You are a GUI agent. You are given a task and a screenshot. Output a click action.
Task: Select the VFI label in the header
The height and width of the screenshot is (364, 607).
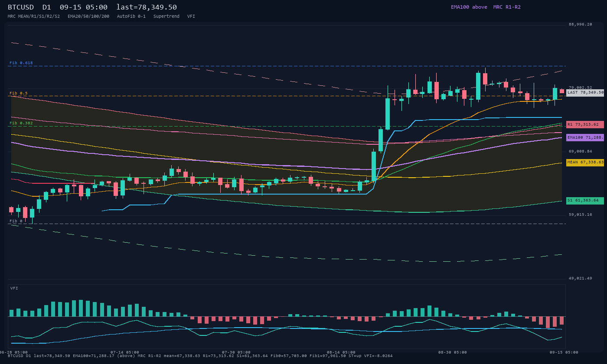pyautogui.click(x=191, y=16)
